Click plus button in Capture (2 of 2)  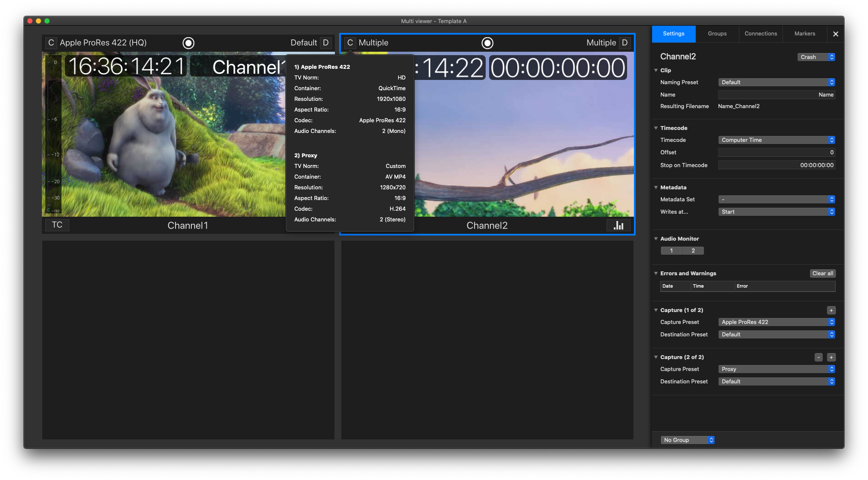pyautogui.click(x=831, y=357)
